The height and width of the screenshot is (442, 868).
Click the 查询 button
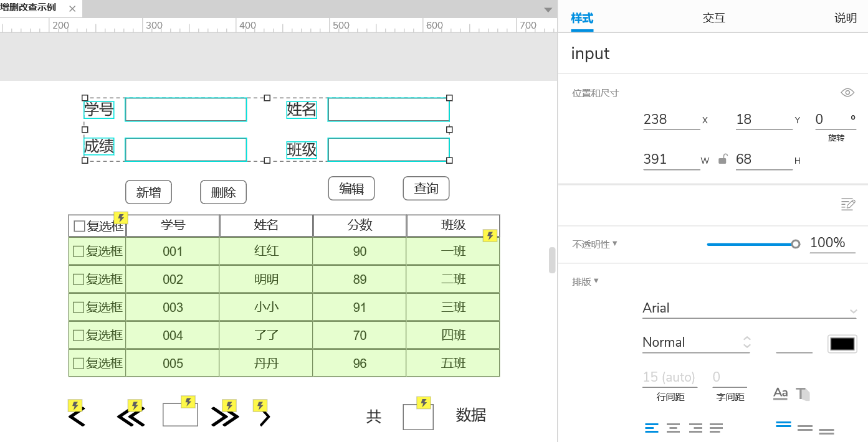(x=426, y=189)
